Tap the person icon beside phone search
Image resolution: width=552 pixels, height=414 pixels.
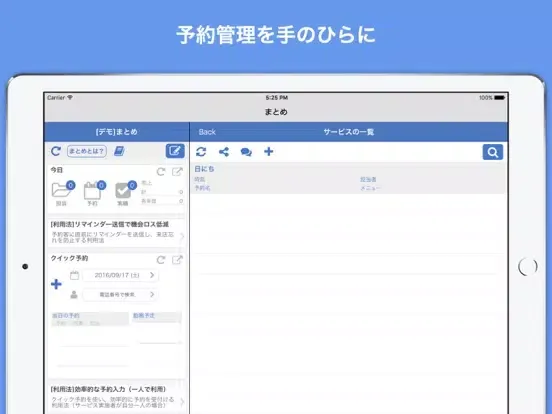coord(74,294)
